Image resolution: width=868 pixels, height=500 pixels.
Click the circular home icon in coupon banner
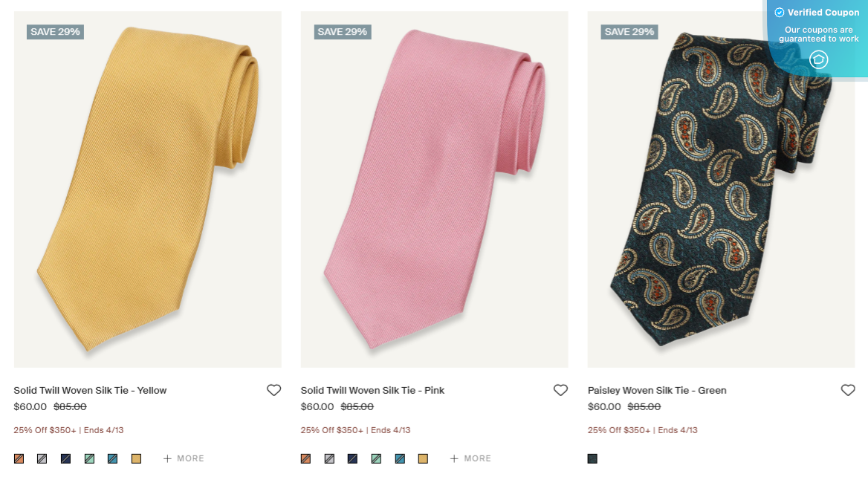click(x=820, y=59)
